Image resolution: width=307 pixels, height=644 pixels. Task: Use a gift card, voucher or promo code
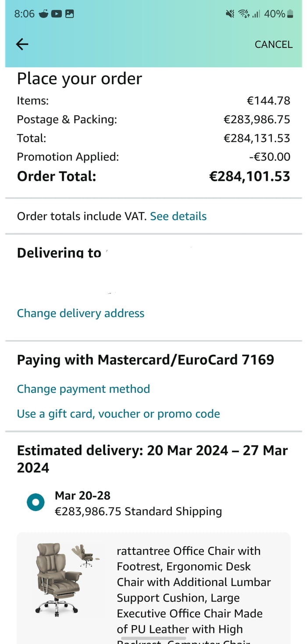click(118, 413)
